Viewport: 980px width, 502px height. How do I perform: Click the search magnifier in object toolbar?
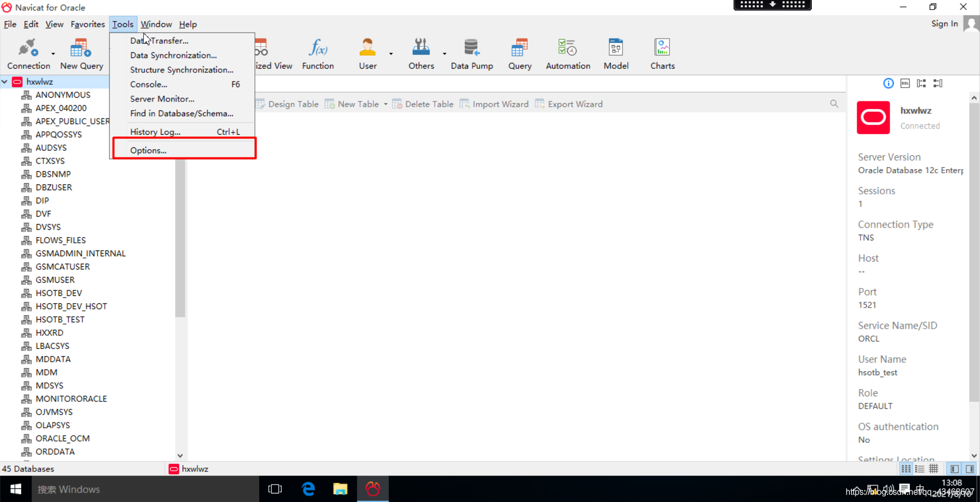coord(834,104)
